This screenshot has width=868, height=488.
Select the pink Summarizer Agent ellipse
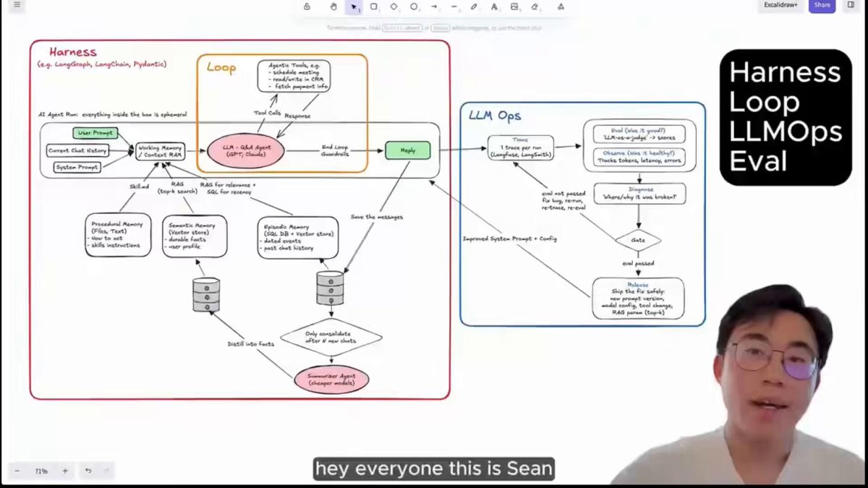[x=331, y=380]
